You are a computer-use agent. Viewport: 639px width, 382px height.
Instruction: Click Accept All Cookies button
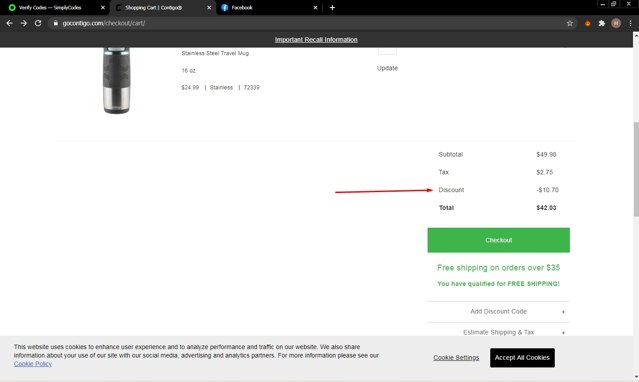[522, 358]
